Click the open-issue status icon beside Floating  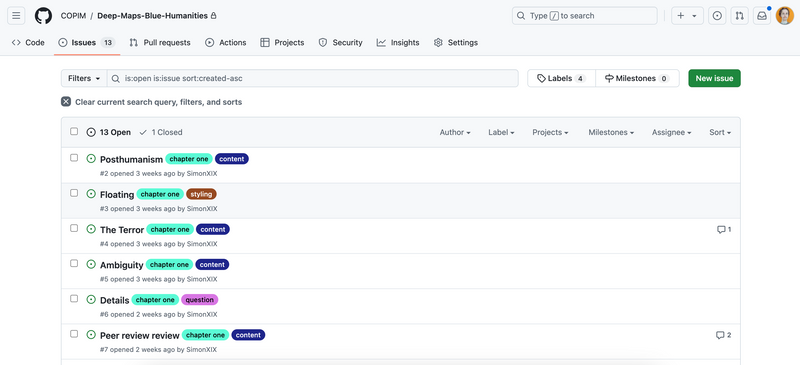tap(91, 194)
